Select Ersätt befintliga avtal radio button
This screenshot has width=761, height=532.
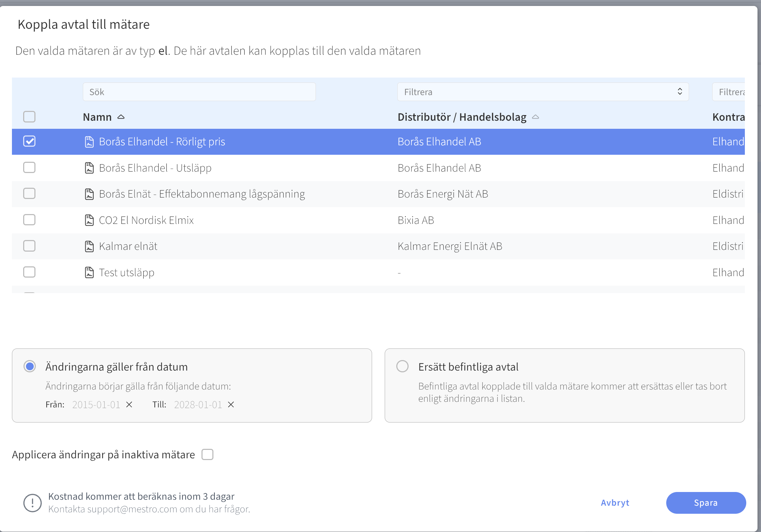[x=403, y=366]
